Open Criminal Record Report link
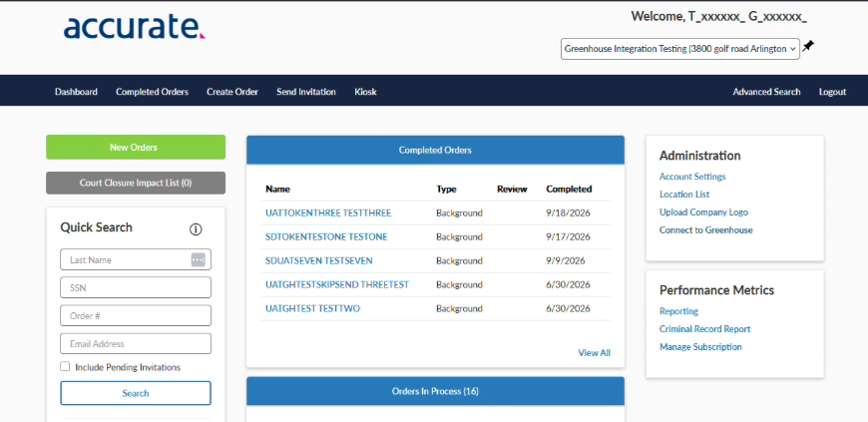 click(x=704, y=329)
